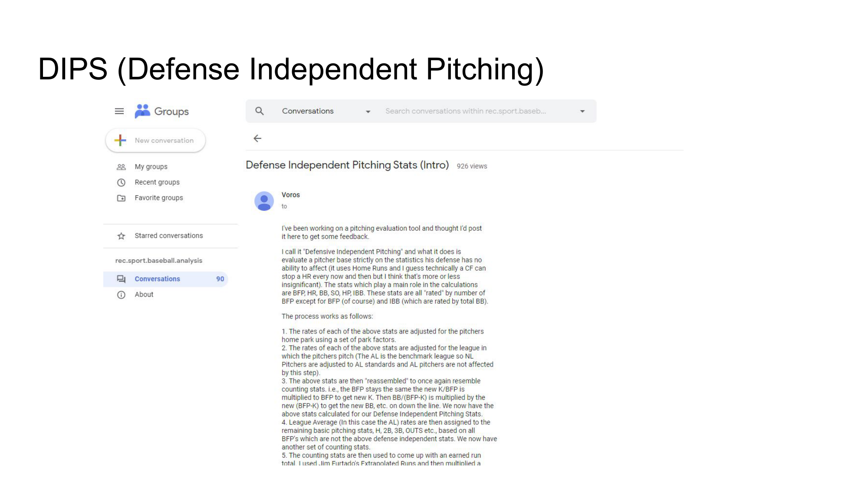Viewport: 868px width, 488px height.
Task: Click the Voros sender name
Action: click(x=291, y=195)
